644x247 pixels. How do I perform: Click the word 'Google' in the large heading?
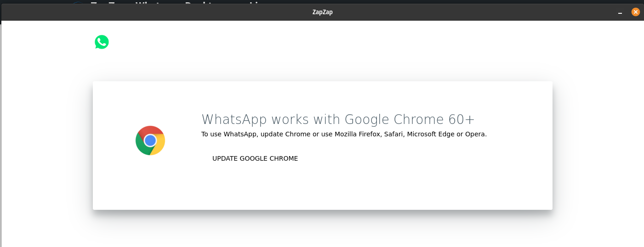(367, 119)
